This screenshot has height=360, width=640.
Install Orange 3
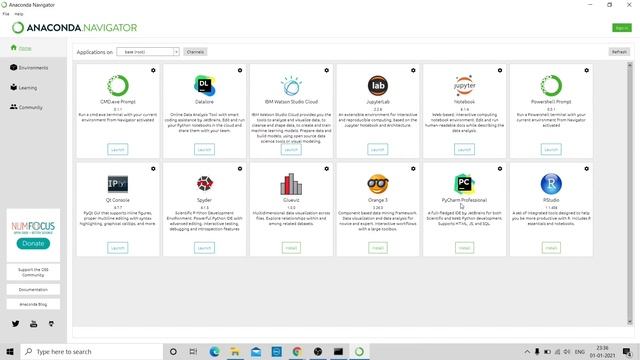pos(378,248)
